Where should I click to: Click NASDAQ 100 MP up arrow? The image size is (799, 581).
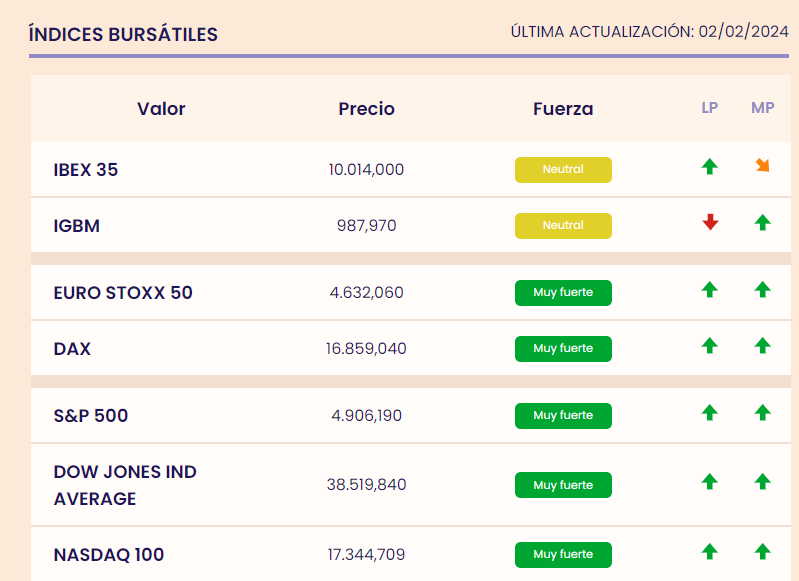(762, 551)
